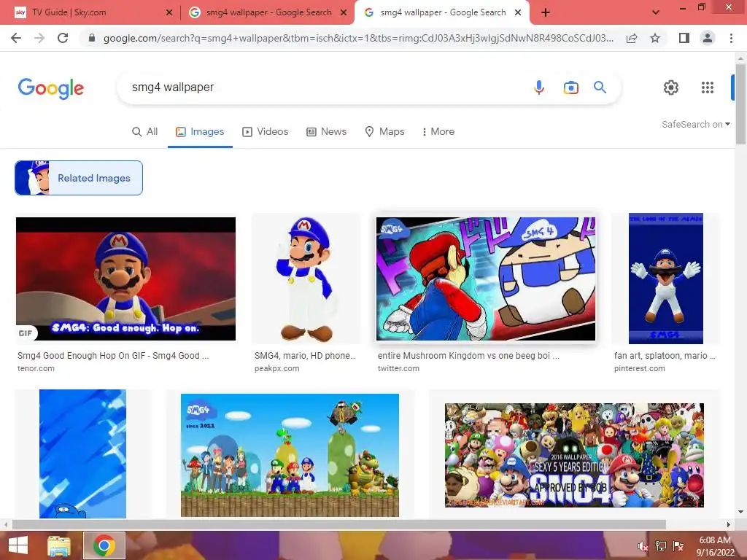Open the Chrome profile avatar
This screenshot has height=560, width=747.
click(x=708, y=38)
